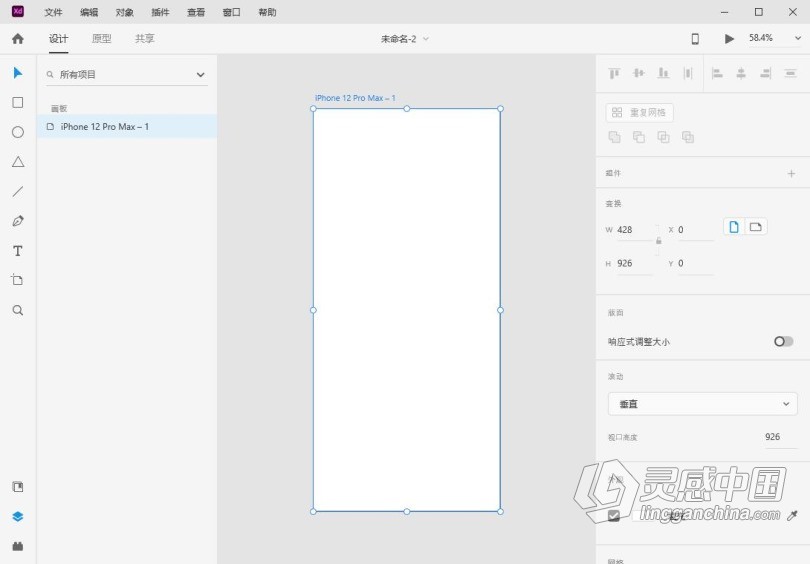Align left edges
This screenshot has height=564, width=810.
coord(717,73)
